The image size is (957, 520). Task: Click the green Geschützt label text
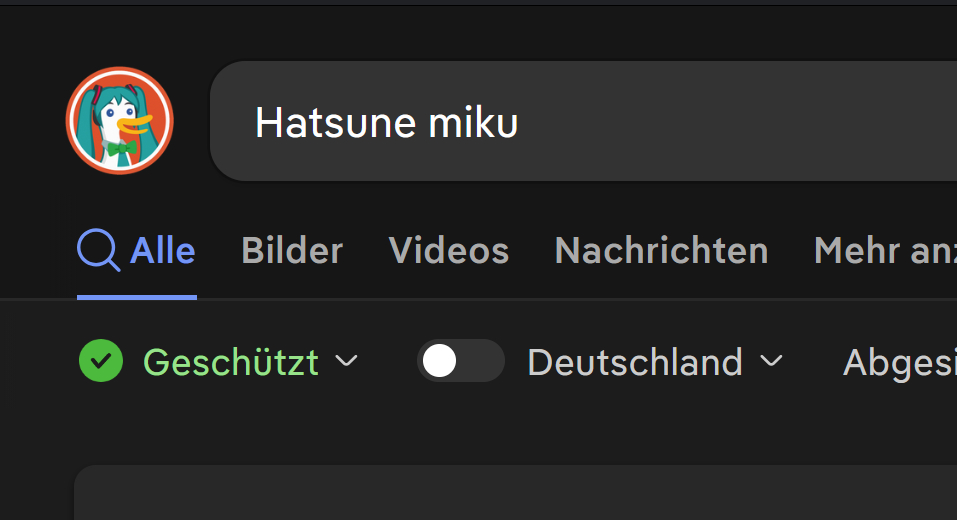231,361
